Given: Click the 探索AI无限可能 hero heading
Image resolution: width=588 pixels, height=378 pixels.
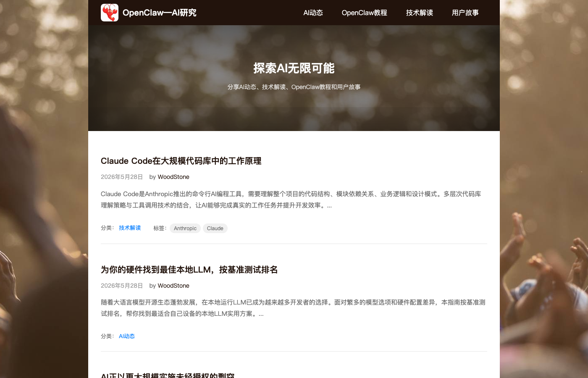Looking at the screenshot, I should coord(294,68).
